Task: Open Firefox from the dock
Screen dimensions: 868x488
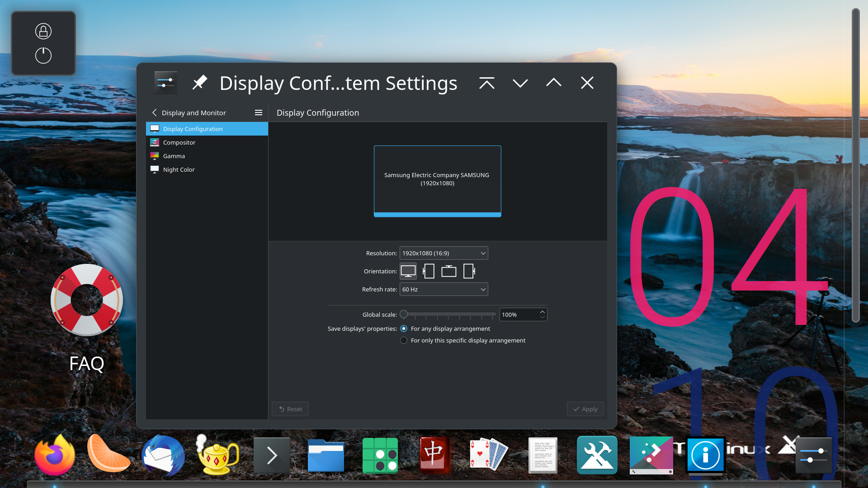Action: pos(55,455)
